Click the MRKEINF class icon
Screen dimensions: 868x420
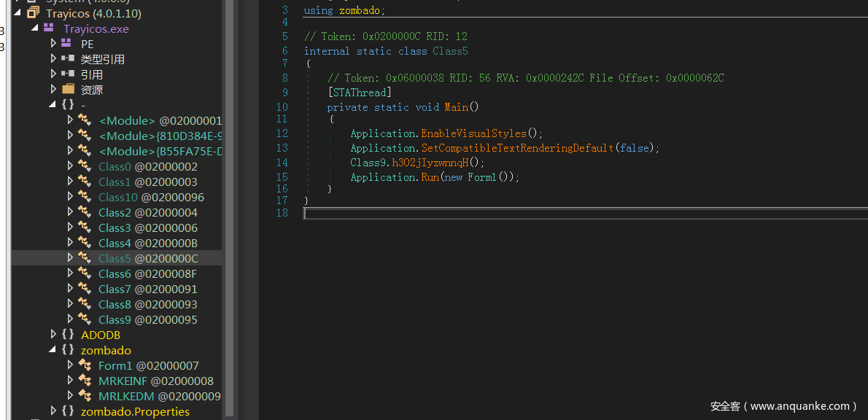pyautogui.click(x=85, y=381)
